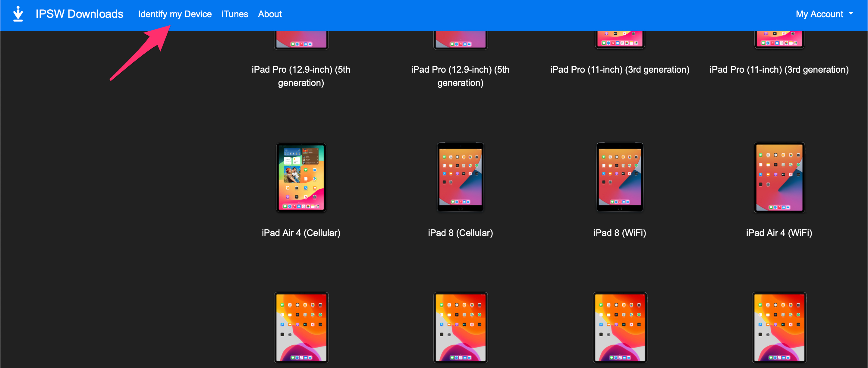Click the iPad Air 4 (WiFi) label
The width and height of the screenshot is (868, 368).
coord(779,233)
